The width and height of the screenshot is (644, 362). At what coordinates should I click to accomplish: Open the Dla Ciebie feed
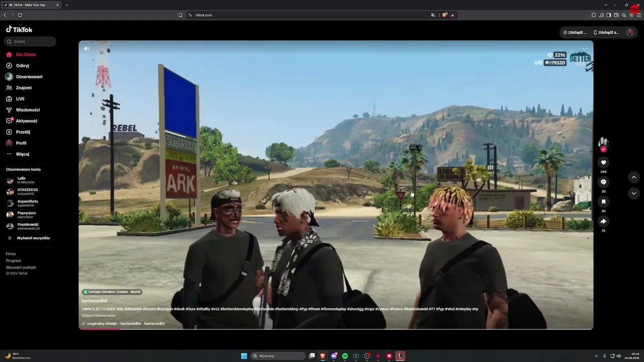pyautogui.click(x=21, y=54)
